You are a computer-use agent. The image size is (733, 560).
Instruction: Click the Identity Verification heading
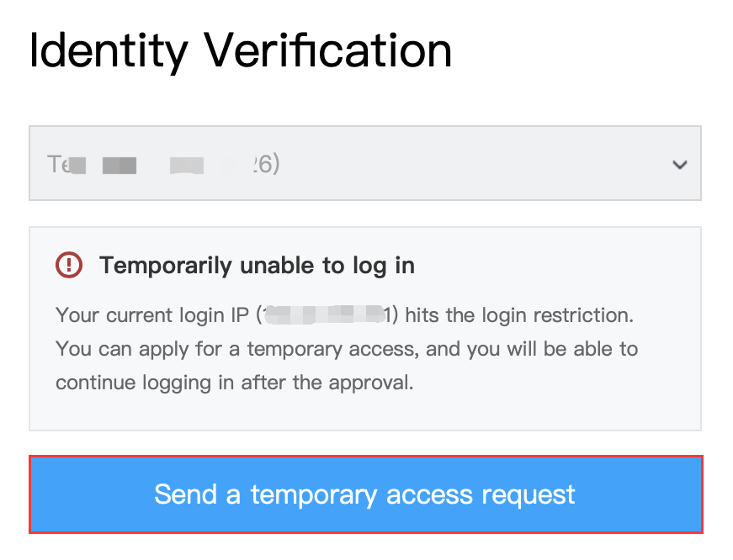point(241,51)
